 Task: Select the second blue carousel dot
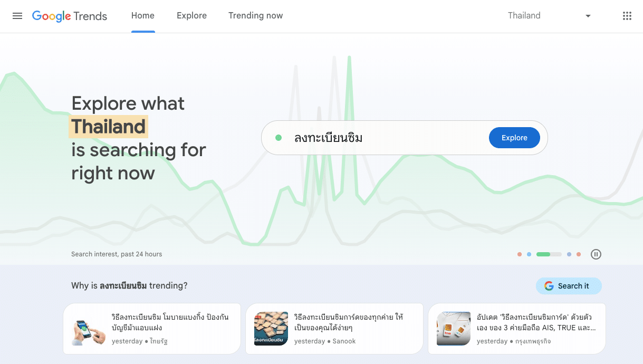[x=529, y=254]
